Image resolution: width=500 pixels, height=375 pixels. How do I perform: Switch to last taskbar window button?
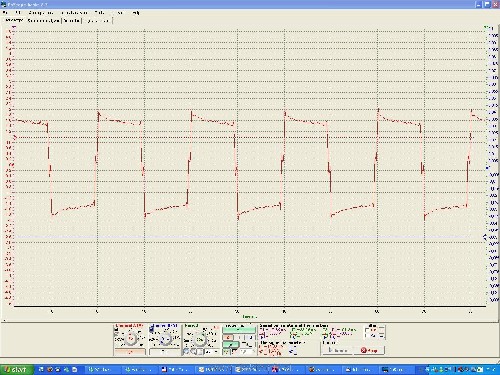(398, 369)
